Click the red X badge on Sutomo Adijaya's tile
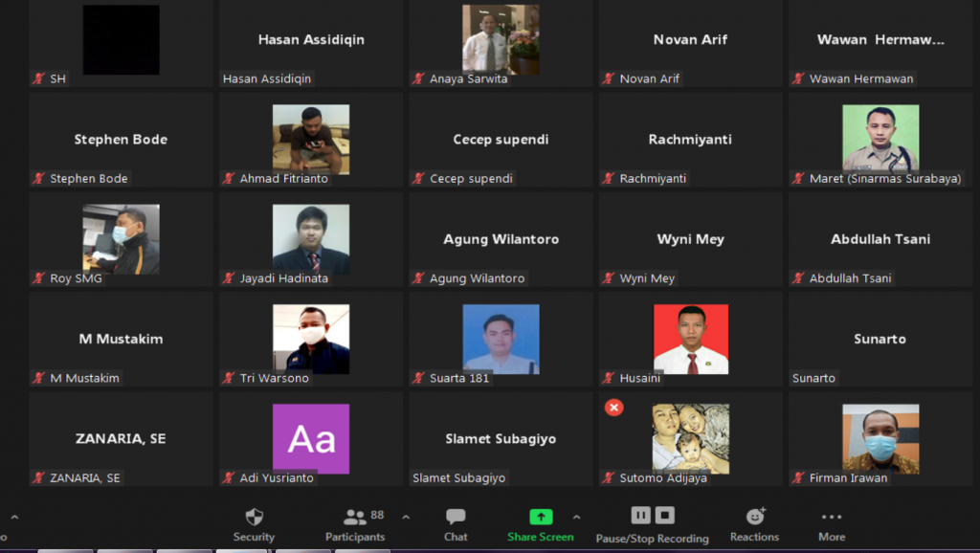The height and width of the screenshot is (553, 980). (x=614, y=408)
